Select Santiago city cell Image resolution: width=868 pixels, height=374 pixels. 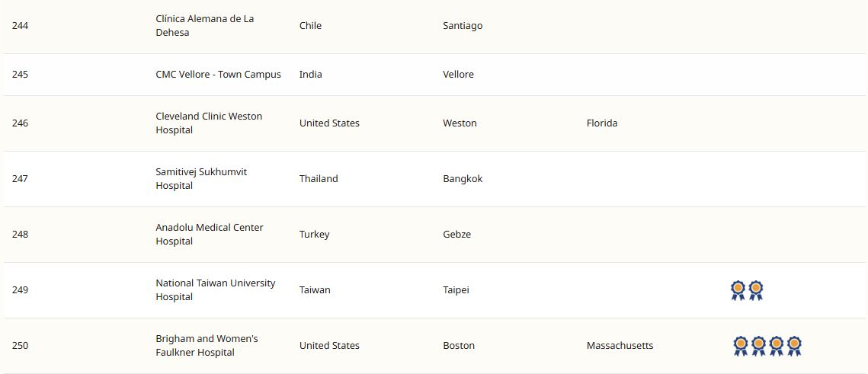point(463,26)
